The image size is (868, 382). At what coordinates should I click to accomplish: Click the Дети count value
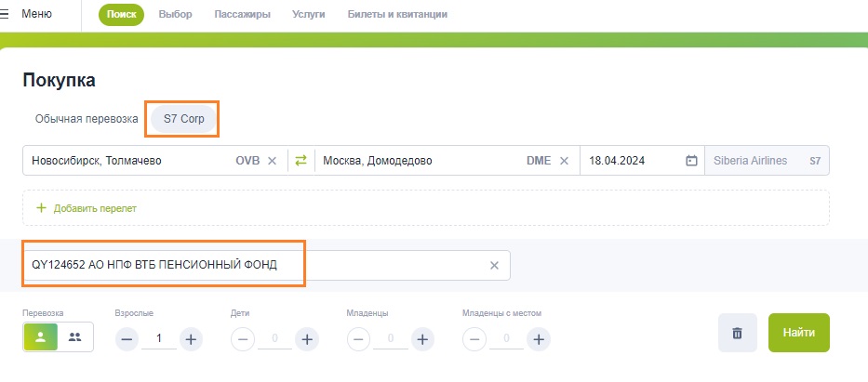tap(274, 338)
